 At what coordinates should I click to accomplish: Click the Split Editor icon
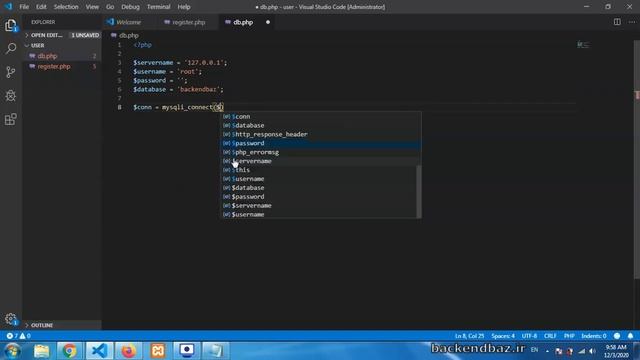(x=617, y=22)
